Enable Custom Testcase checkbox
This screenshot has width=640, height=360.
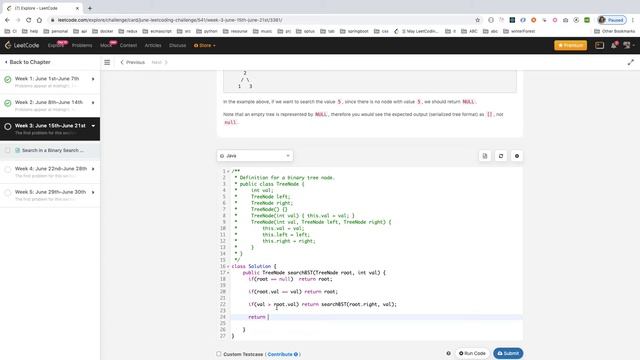click(x=219, y=354)
